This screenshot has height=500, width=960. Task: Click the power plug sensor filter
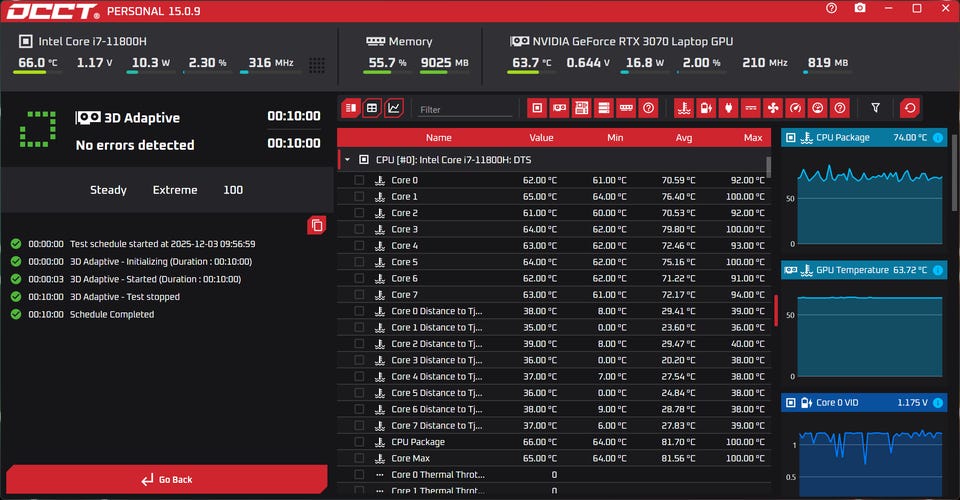728,108
